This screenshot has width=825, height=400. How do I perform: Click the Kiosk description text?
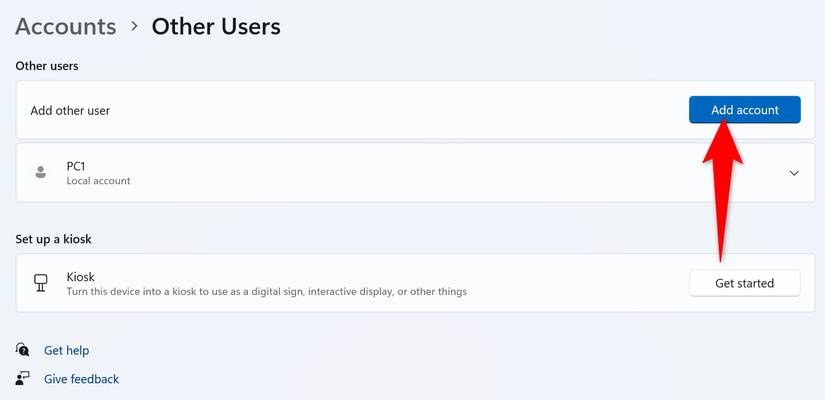pos(267,291)
